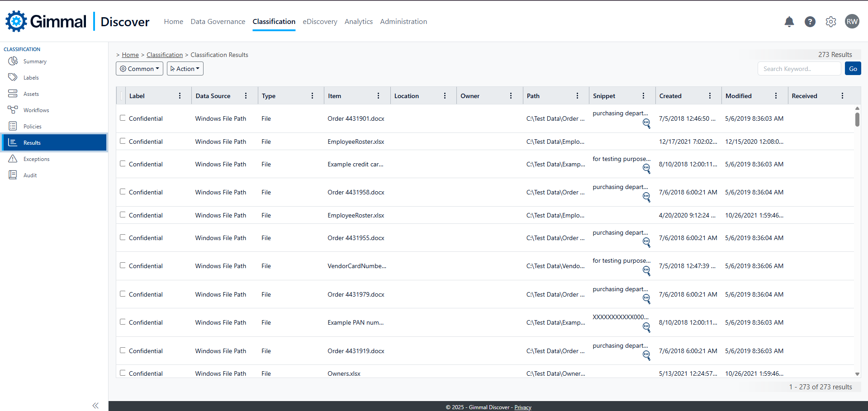Select the checkbox for Example credit card row

[x=123, y=164]
